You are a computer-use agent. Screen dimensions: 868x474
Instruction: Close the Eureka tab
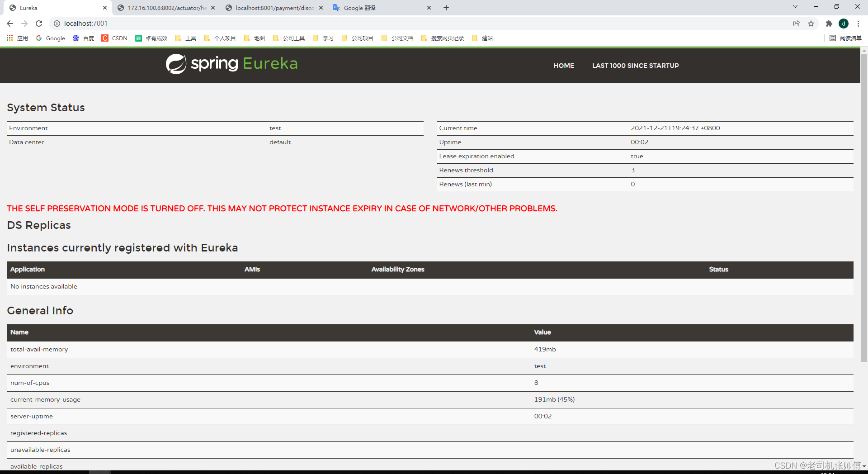(x=105, y=8)
